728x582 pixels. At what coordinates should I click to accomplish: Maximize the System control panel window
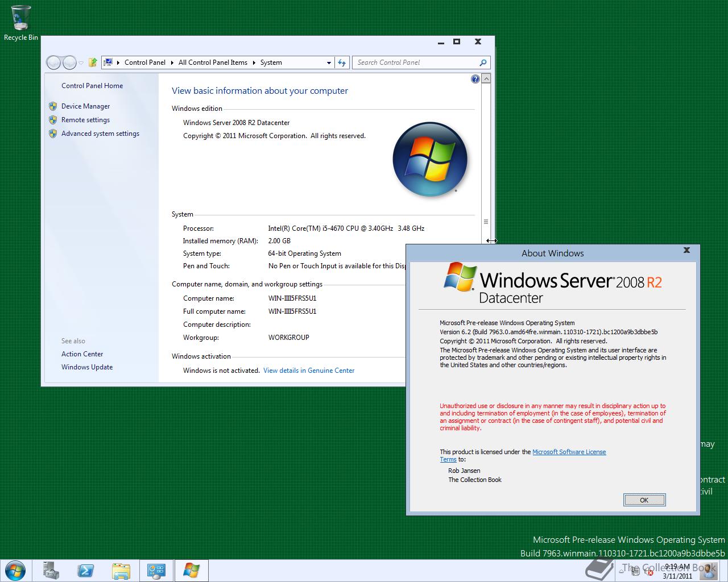point(456,41)
